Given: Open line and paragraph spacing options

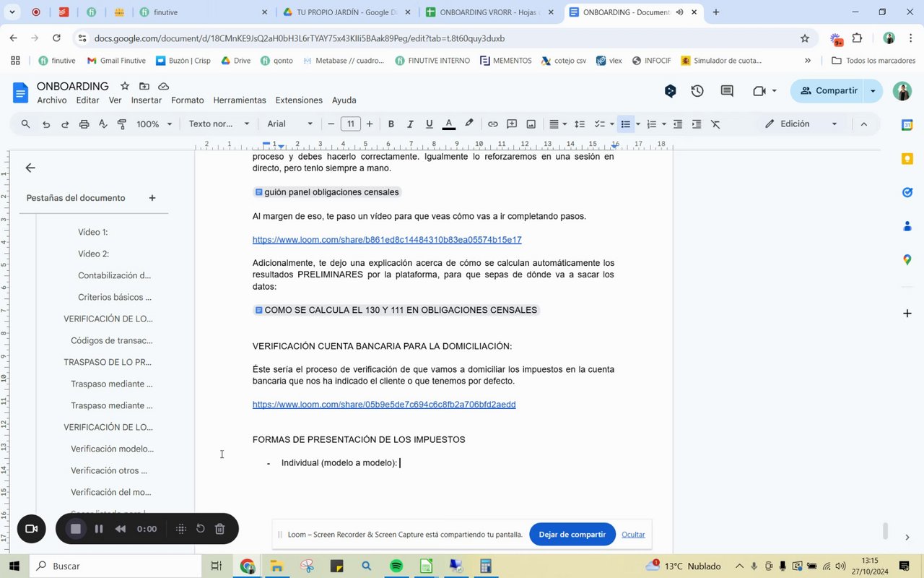Looking at the screenshot, I should click(x=579, y=124).
